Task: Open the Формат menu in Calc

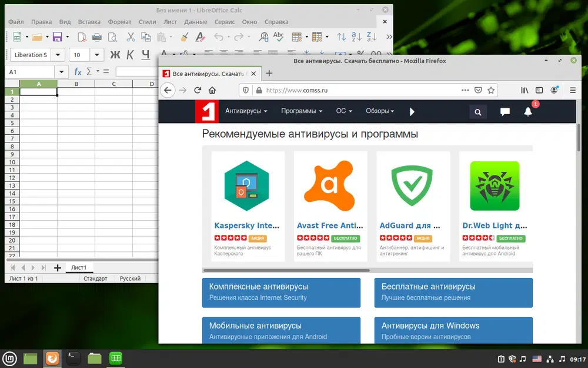Action: (119, 22)
